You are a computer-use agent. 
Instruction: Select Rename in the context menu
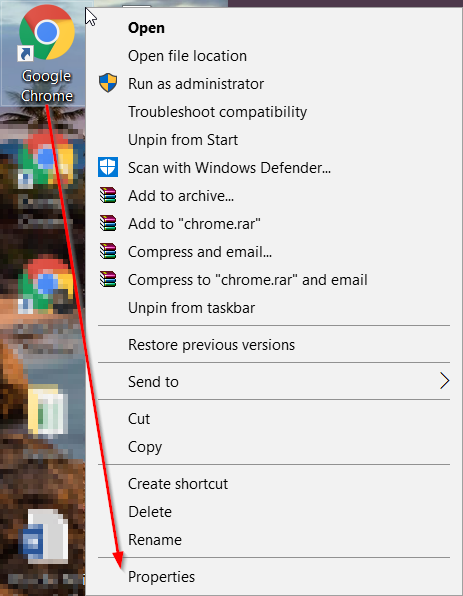point(155,540)
